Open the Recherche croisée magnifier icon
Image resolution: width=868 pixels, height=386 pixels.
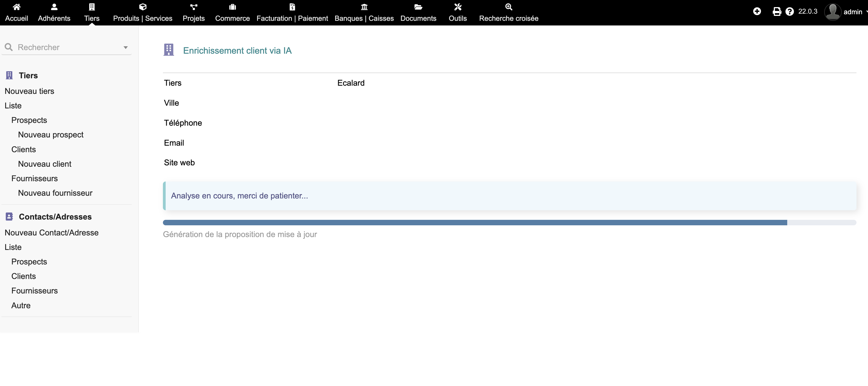coord(508,7)
